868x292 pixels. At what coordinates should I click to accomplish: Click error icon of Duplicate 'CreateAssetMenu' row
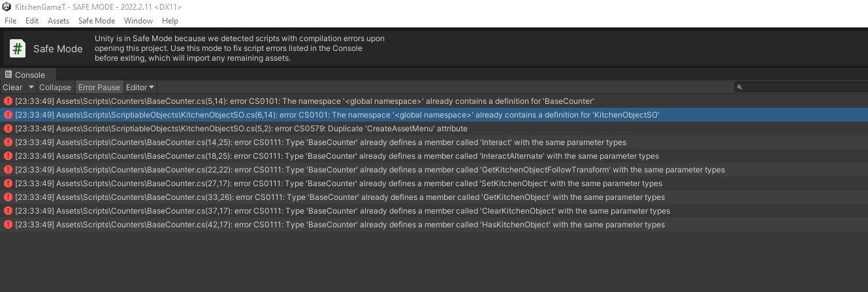click(8, 129)
